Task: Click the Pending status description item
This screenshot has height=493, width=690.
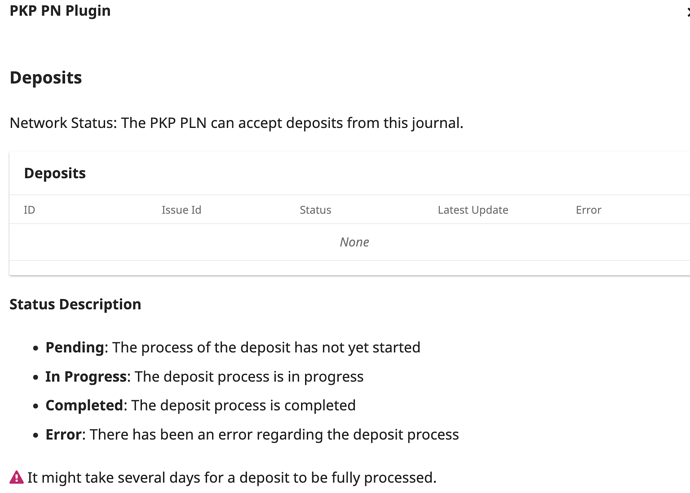Action: (233, 347)
